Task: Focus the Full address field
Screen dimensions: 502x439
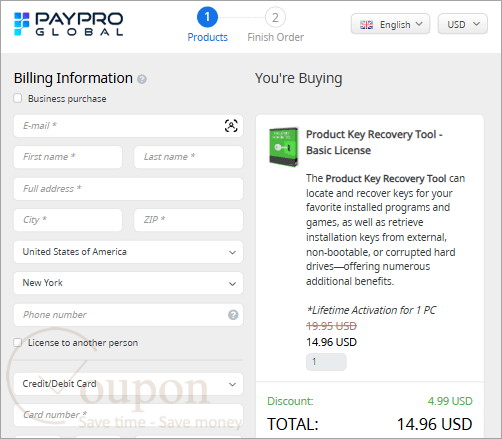Action: (x=128, y=189)
